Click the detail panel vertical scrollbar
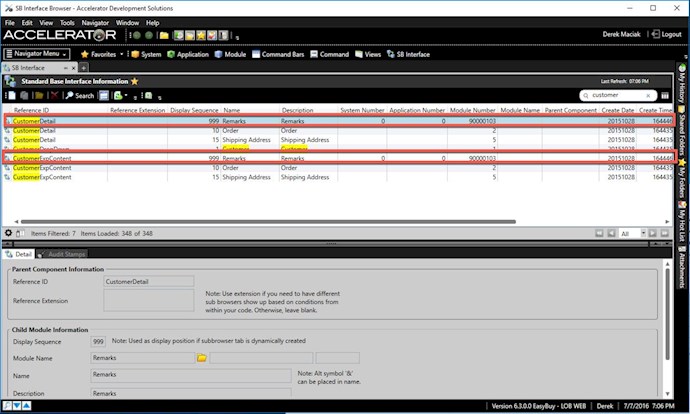The width and height of the screenshot is (690, 414). 668,315
